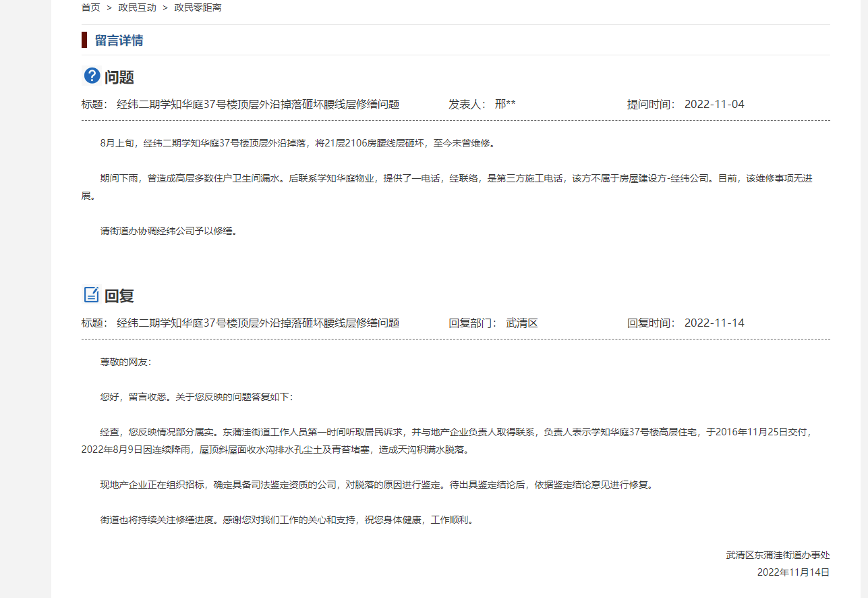Click the 回复部门 label

[x=473, y=323]
